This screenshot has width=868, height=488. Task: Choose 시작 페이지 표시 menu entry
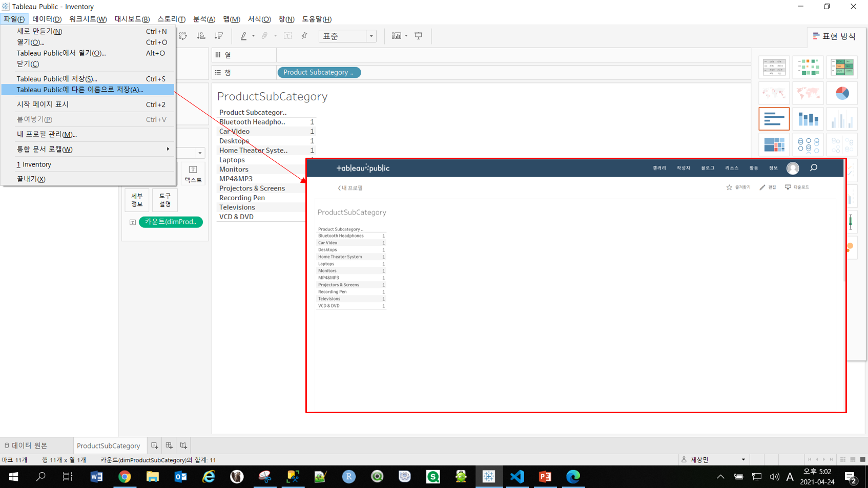[88, 104]
